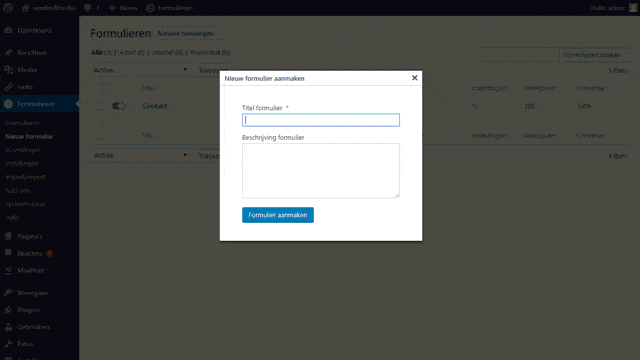Click the admin avatar thumbnail
Image resolution: width=640 pixels, height=360 pixels.
click(633, 8)
